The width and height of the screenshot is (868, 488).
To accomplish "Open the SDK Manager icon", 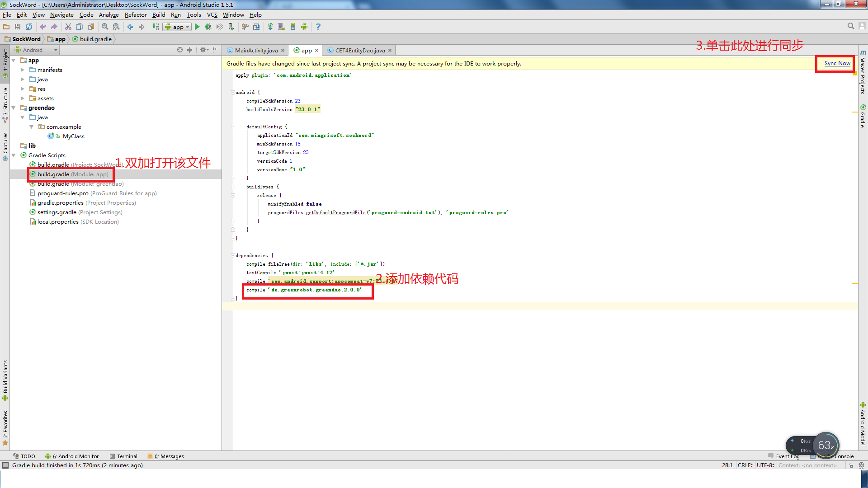I will [293, 27].
